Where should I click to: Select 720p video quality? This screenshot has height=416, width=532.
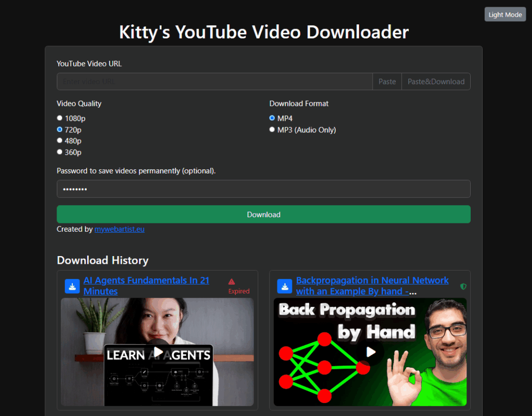coord(60,130)
